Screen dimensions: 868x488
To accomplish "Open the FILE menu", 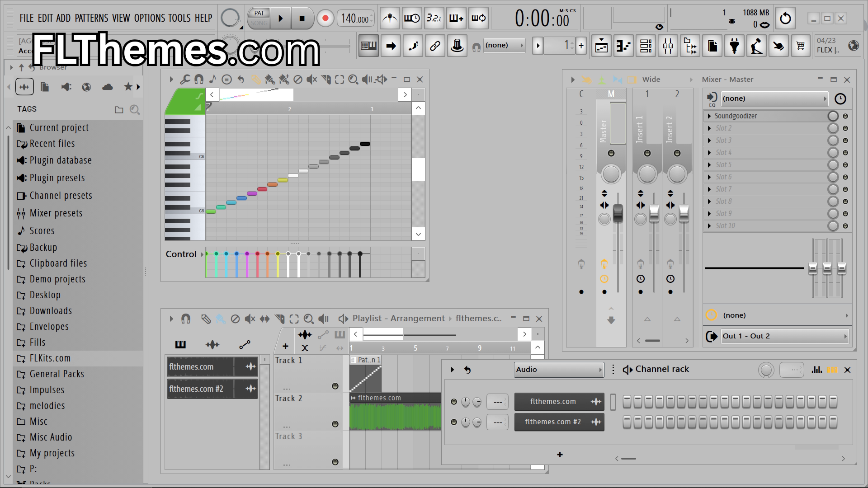I will click(27, 18).
